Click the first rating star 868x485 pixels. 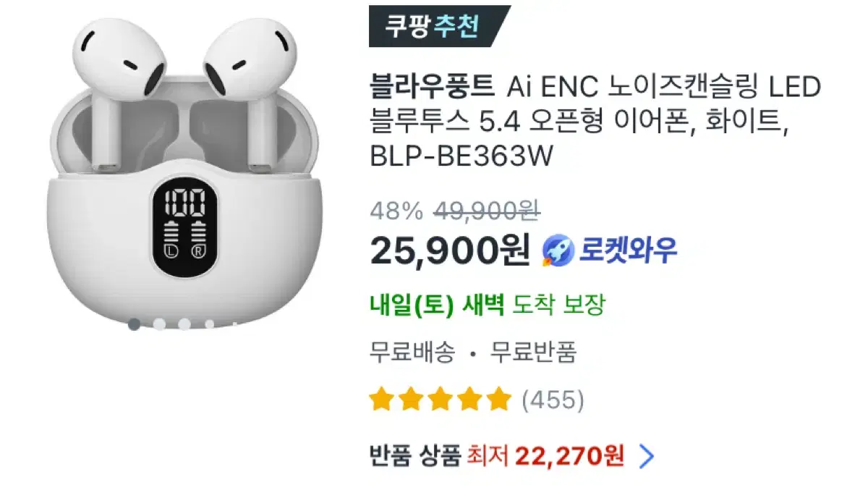(x=382, y=399)
